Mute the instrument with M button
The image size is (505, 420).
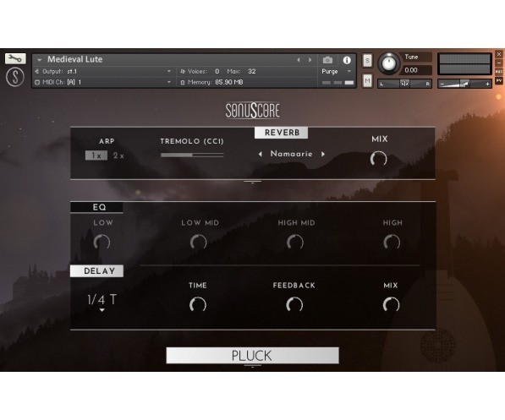click(x=367, y=81)
